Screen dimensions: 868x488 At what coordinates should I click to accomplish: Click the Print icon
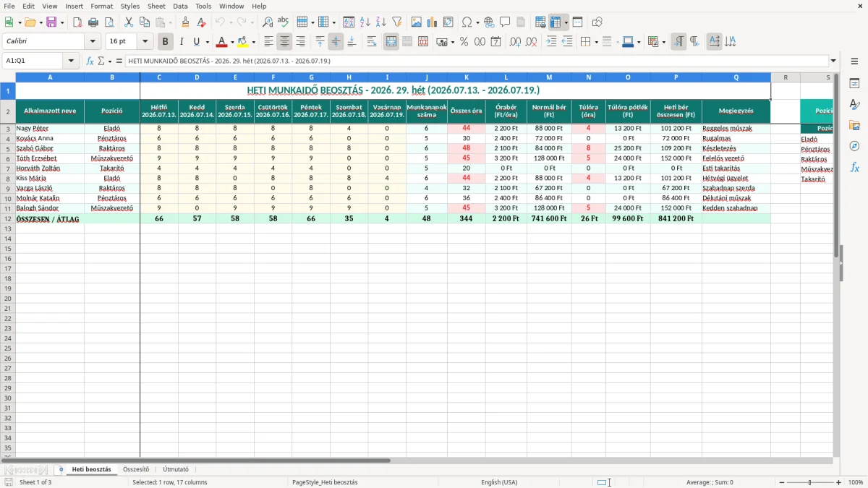[93, 22]
